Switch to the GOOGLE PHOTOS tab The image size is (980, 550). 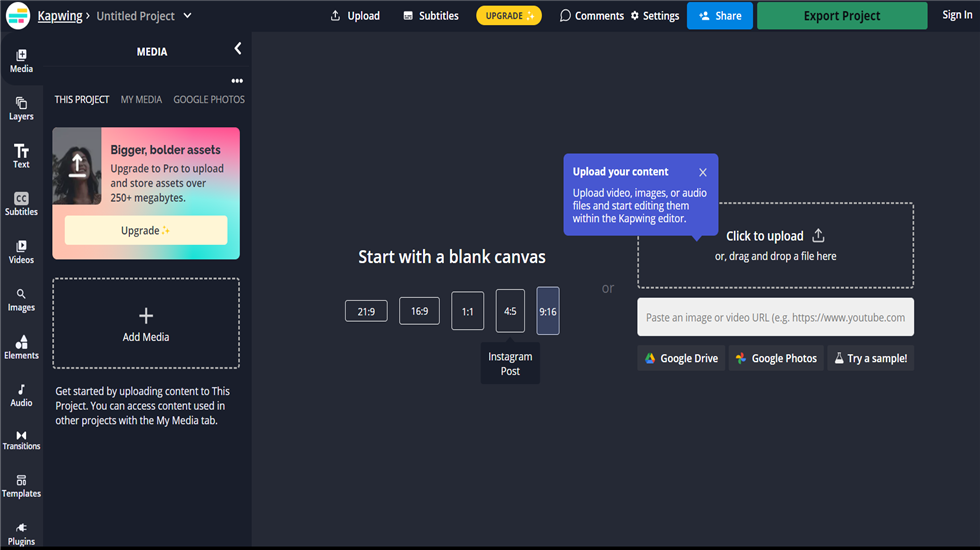click(209, 99)
